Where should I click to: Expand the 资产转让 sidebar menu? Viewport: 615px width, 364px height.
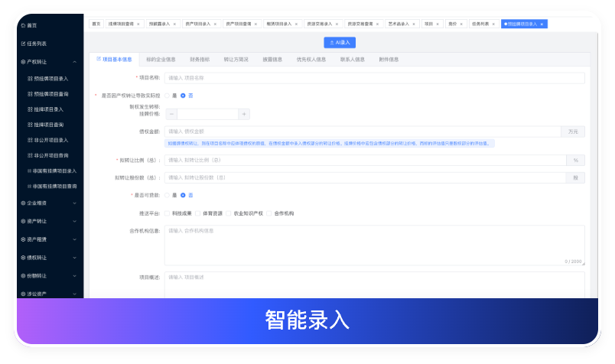74,221
